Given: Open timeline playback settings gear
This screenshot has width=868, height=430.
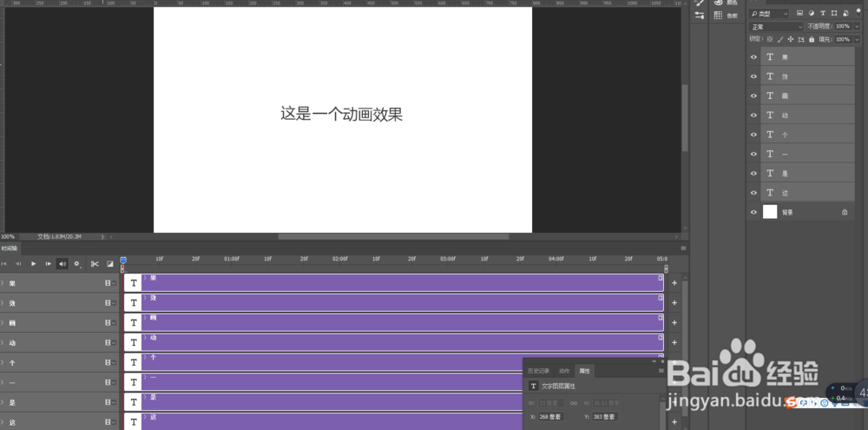Looking at the screenshot, I should [x=77, y=264].
